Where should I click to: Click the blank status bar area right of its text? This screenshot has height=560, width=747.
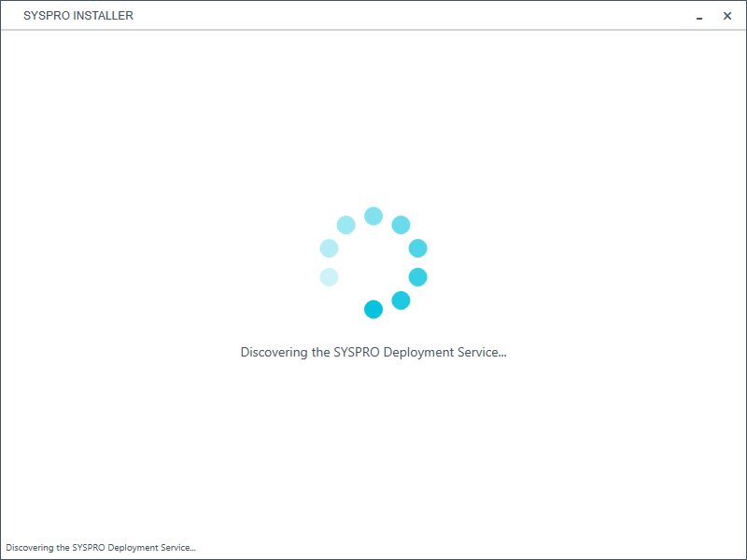(467, 548)
